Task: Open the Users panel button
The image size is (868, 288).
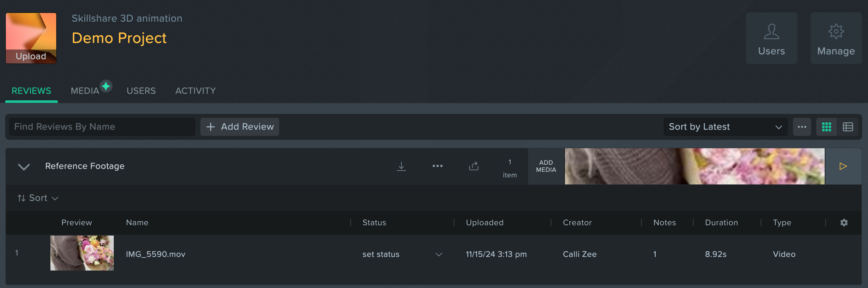Action: coord(771,39)
